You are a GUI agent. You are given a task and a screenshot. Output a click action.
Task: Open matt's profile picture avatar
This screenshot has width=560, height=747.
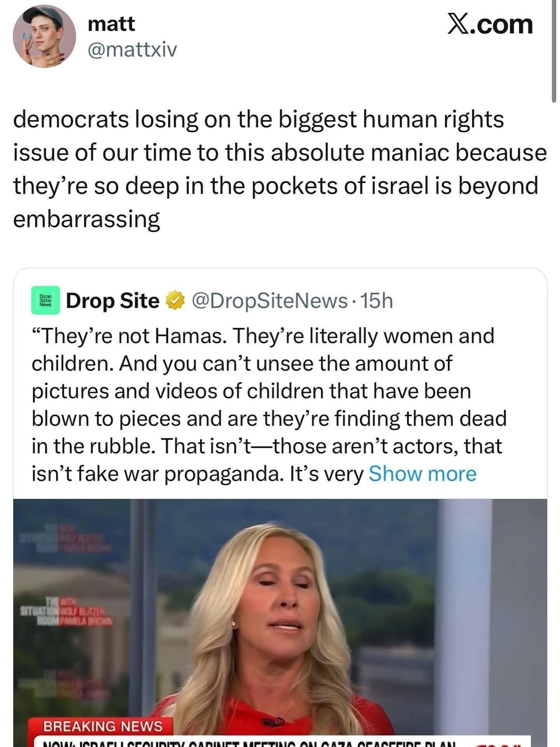point(44,36)
